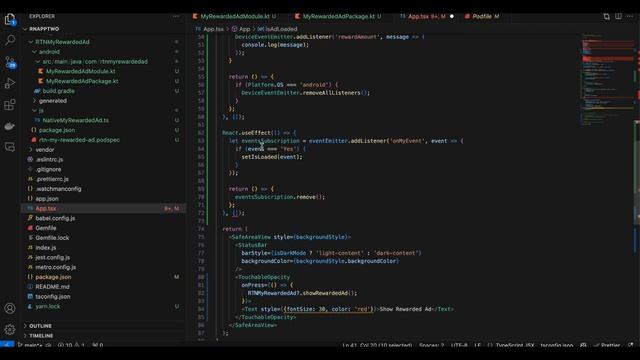Open .watchmanconfig file
The image size is (640, 360).
click(58, 189)
